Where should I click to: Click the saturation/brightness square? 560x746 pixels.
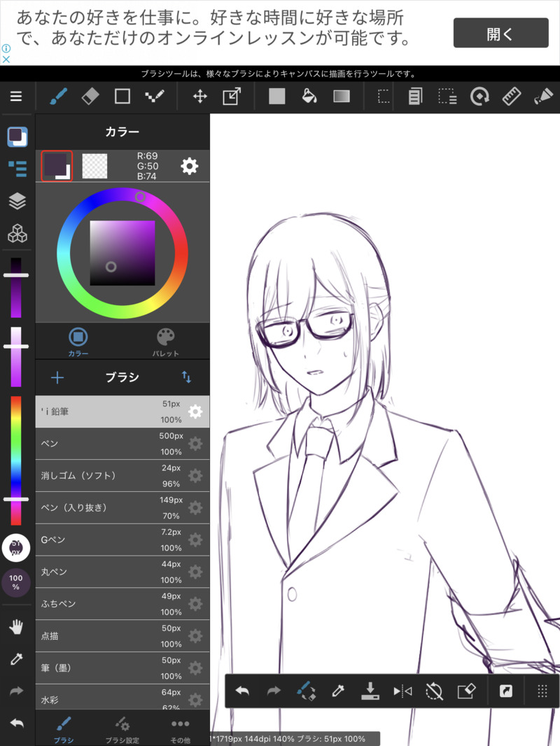pos(122,253)
